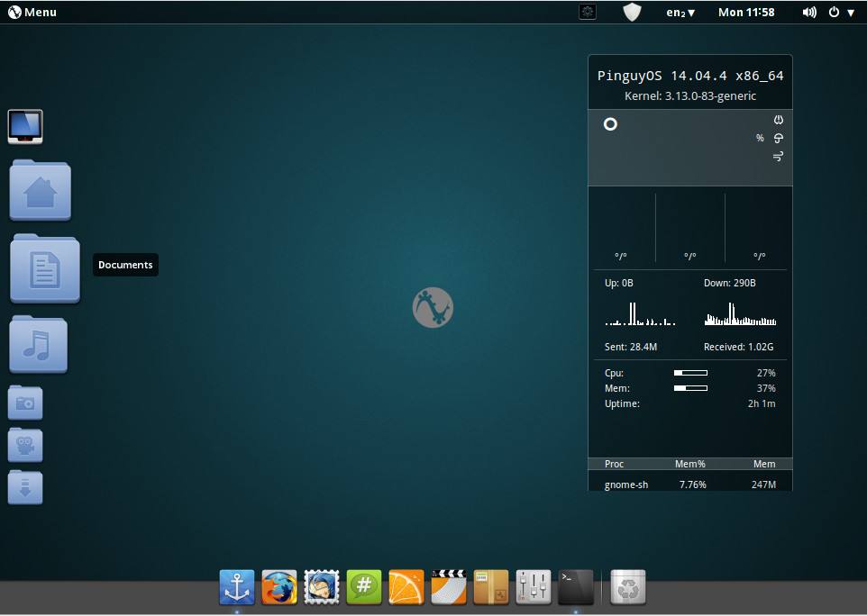
Task: Open the Menu in the top bar
Action: coord(32,12)
